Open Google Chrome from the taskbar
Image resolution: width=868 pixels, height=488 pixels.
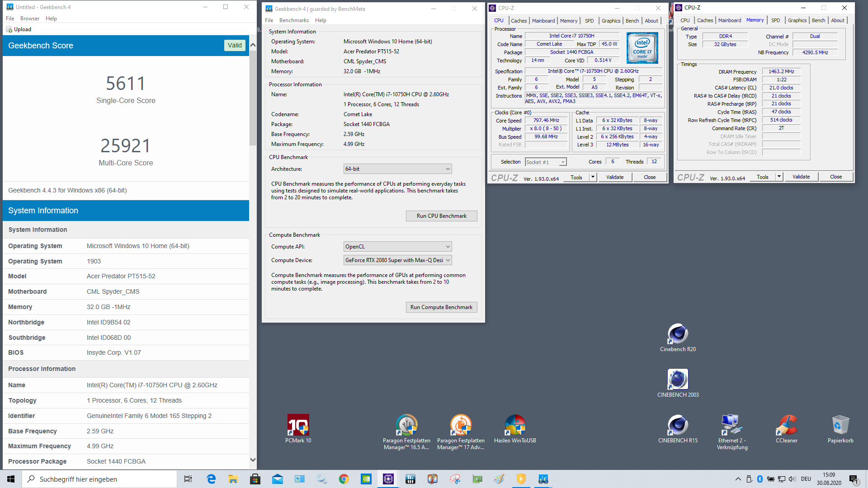[x=344, y=479]
